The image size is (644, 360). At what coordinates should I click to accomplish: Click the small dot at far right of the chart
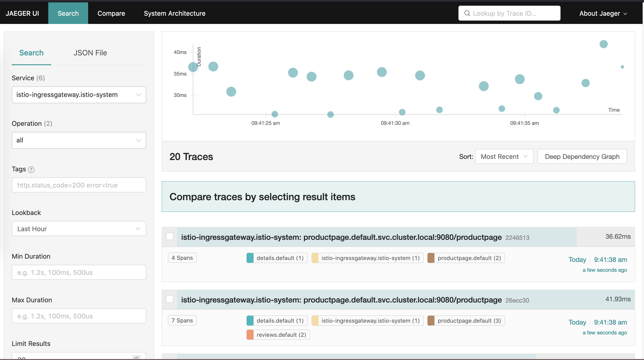coord(622,67)
